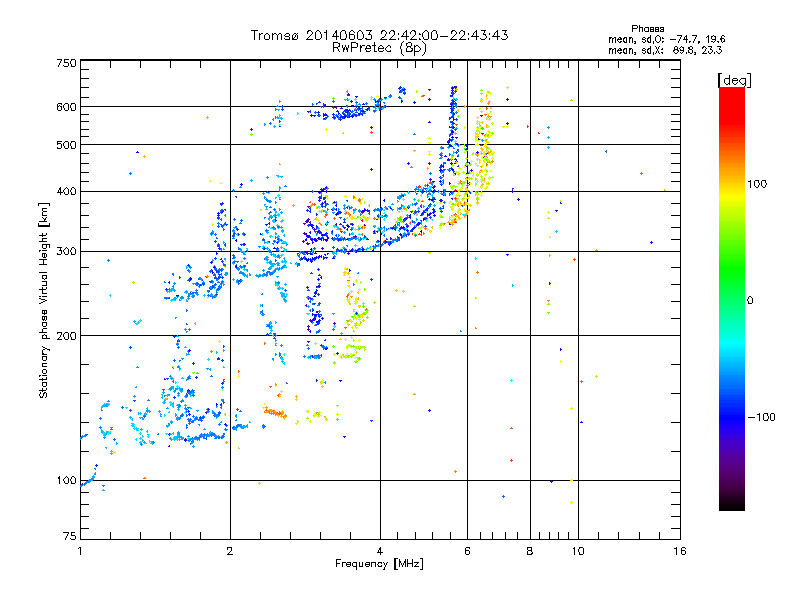800x600 pixels.
Task: Click the x-axis tick label '8'
Action: coord(530,551)
